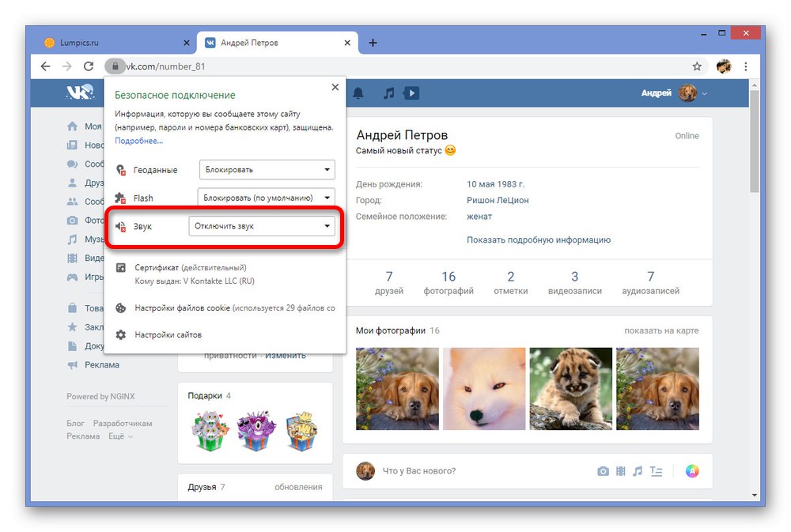Close the Lumpics.ru tab

coord(186,43)
